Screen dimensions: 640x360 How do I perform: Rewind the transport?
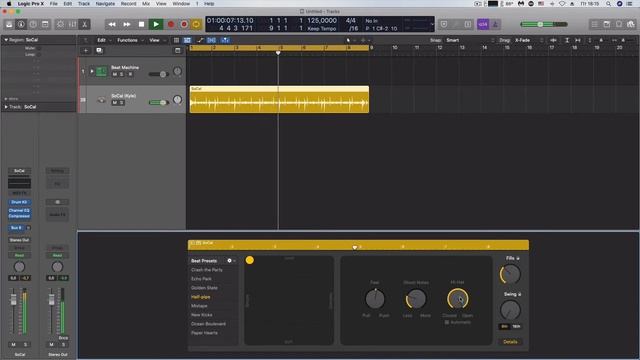click(112, 24)
